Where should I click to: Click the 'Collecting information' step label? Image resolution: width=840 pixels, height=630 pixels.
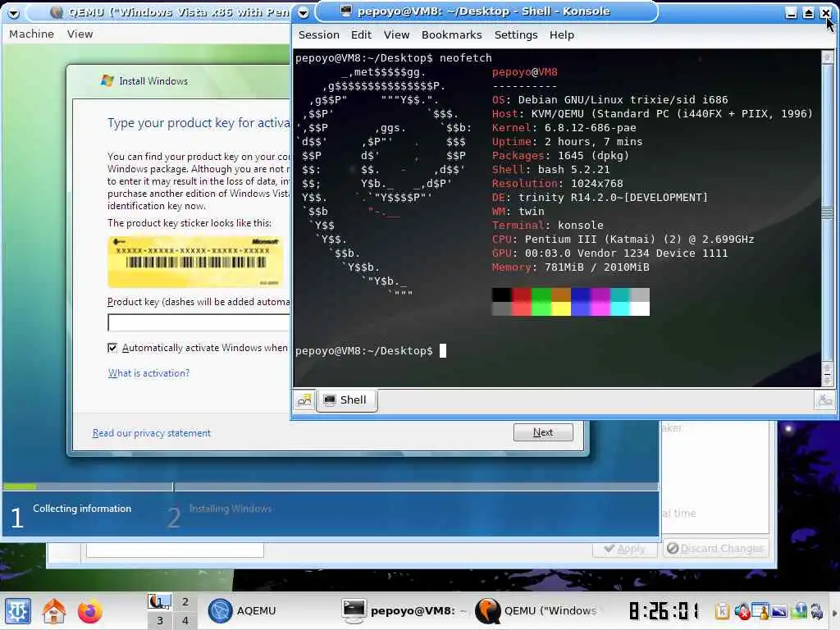[82, 509]
